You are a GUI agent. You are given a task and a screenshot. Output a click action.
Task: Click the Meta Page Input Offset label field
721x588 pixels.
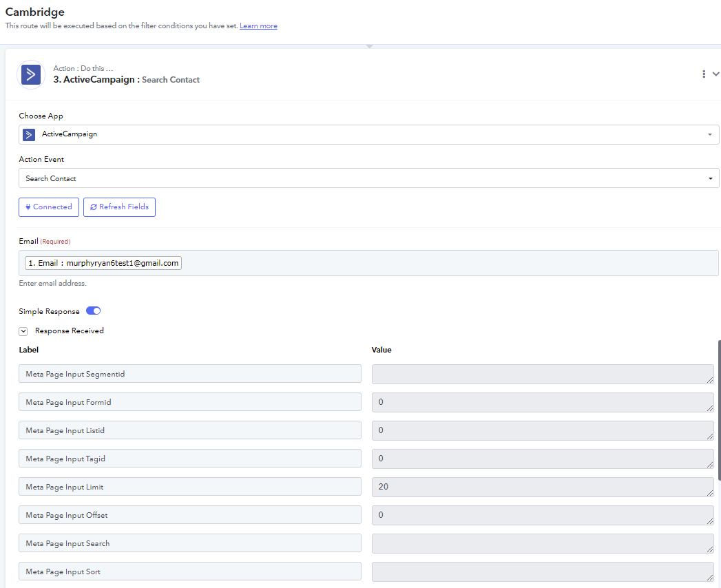(190, 515)
